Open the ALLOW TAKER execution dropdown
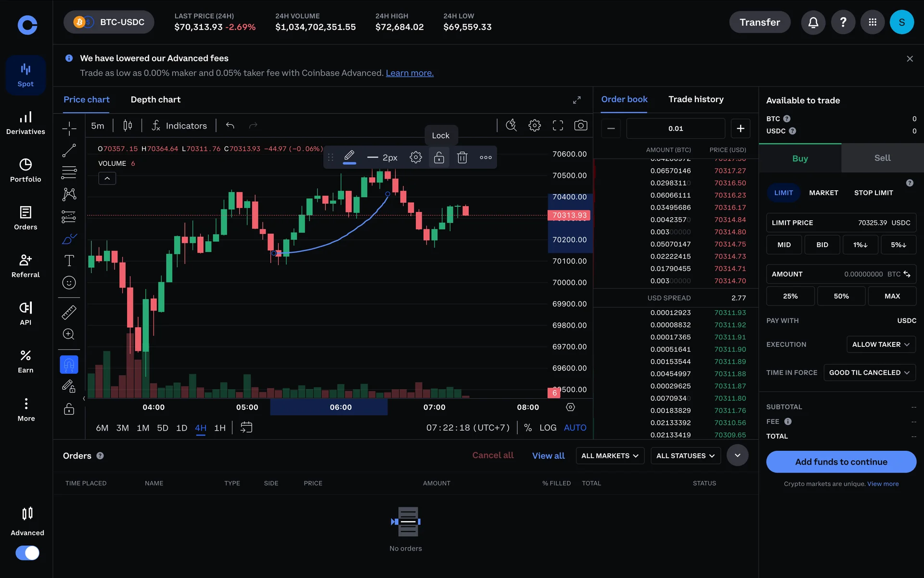924x578 pixels. pos(880,344)
